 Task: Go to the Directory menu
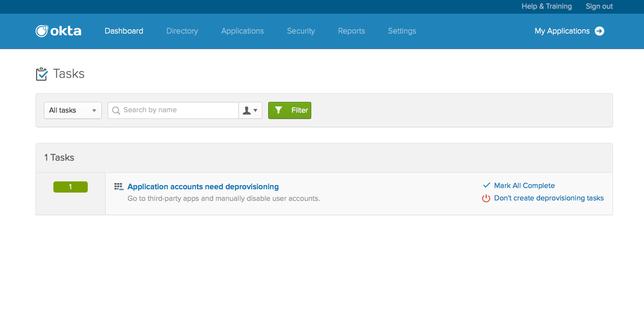182,31
